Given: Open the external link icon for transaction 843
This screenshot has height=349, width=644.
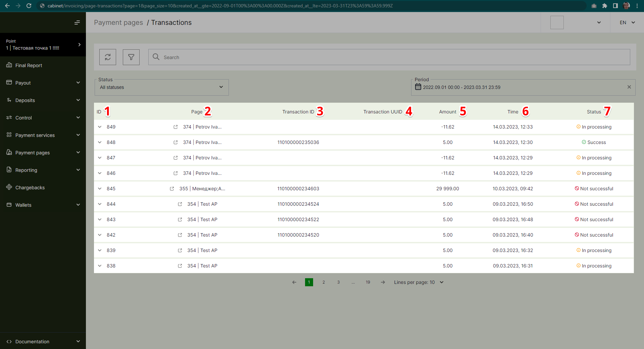Looking at the screenshot, I should [x=180, y=219].
